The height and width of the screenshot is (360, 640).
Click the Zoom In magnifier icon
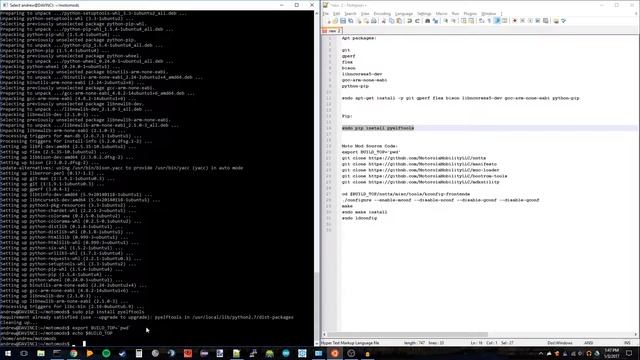click(x=446, y=21)
